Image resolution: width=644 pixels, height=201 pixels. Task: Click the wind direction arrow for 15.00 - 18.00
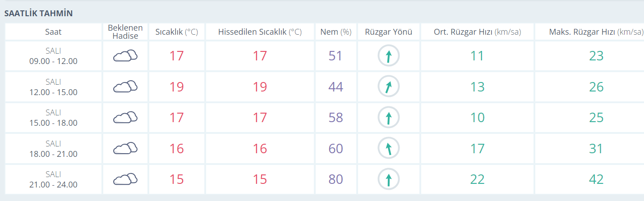[x=388, y=118]
